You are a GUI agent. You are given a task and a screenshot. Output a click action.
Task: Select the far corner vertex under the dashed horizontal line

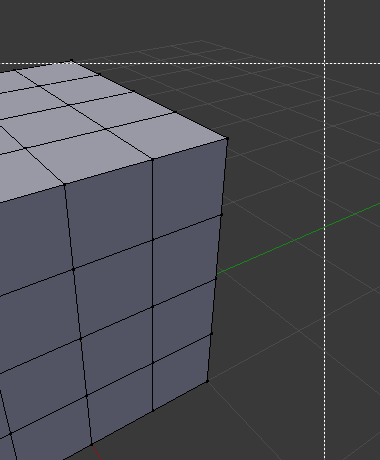coord(71,61)
